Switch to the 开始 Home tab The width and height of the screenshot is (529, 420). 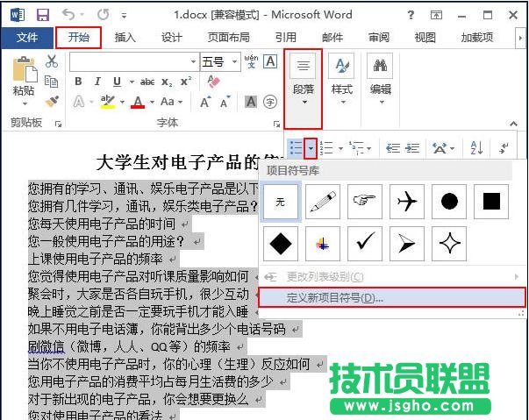coord(79,37)
